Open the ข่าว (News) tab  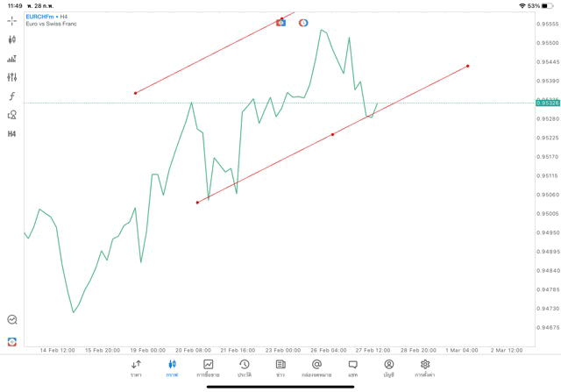(x=280, y=367)
